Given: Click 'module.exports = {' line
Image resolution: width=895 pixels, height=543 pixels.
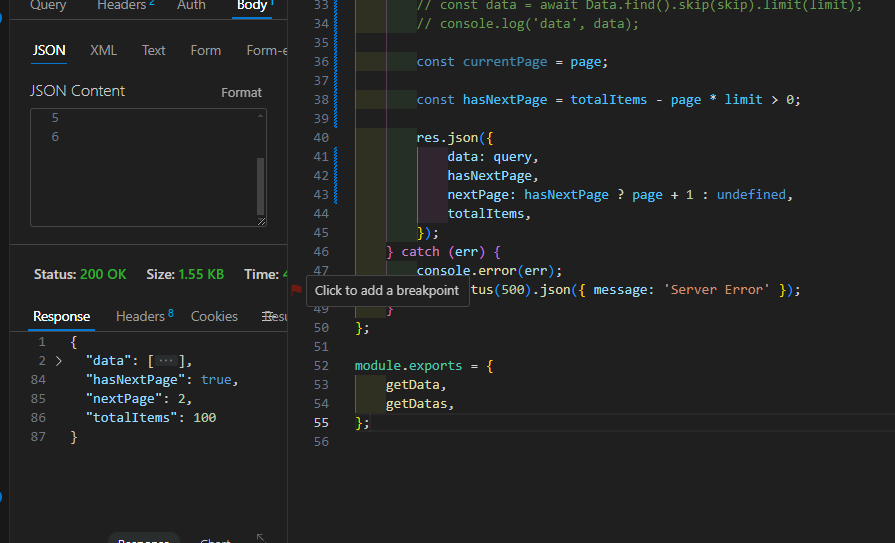Looking at the screenshot, I should (424, 365).
